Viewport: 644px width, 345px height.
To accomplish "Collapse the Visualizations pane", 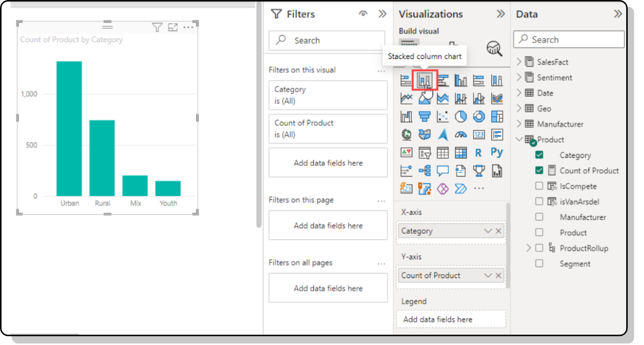I will point(500,14).
